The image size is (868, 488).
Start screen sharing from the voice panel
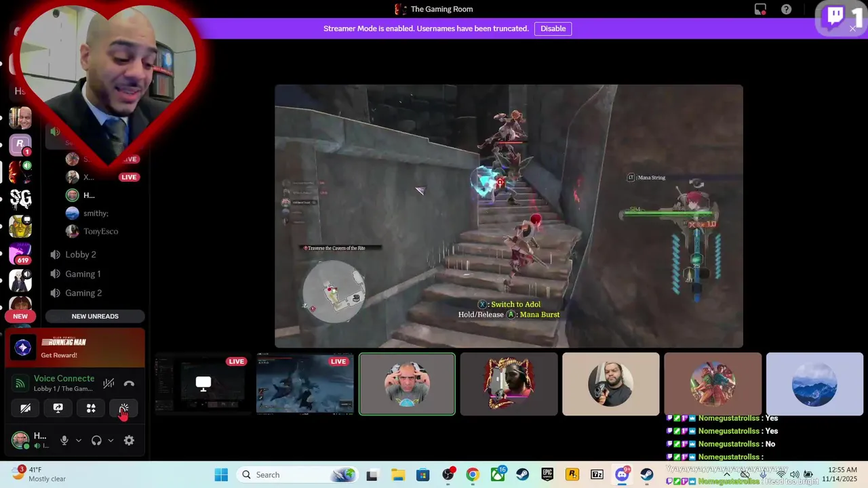[x=58, y=408]
